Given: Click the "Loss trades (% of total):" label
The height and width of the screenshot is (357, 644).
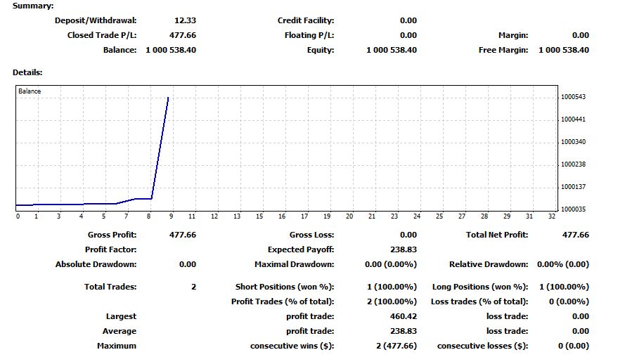Looking at the screenshot, I should click(479, 301).
